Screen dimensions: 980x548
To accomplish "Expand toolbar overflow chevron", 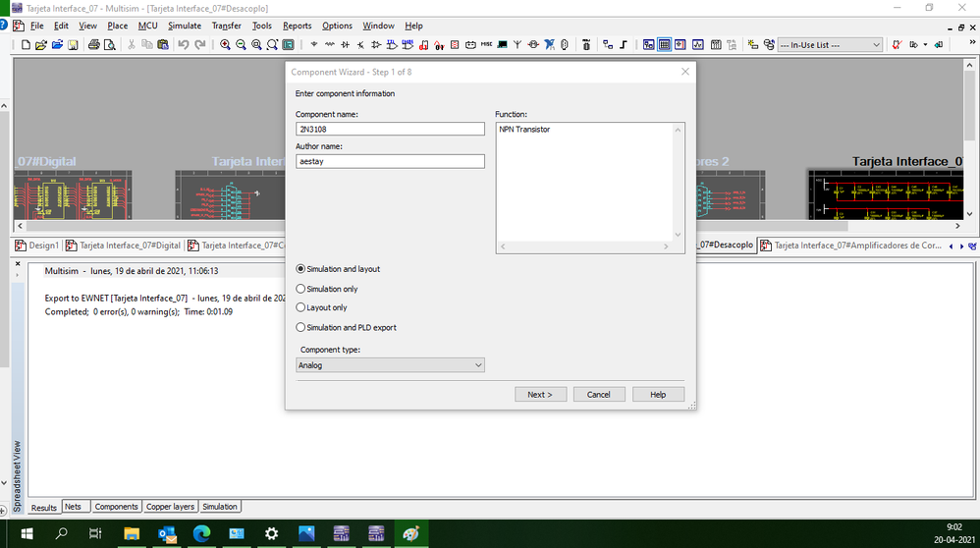I will coord(972,42).
